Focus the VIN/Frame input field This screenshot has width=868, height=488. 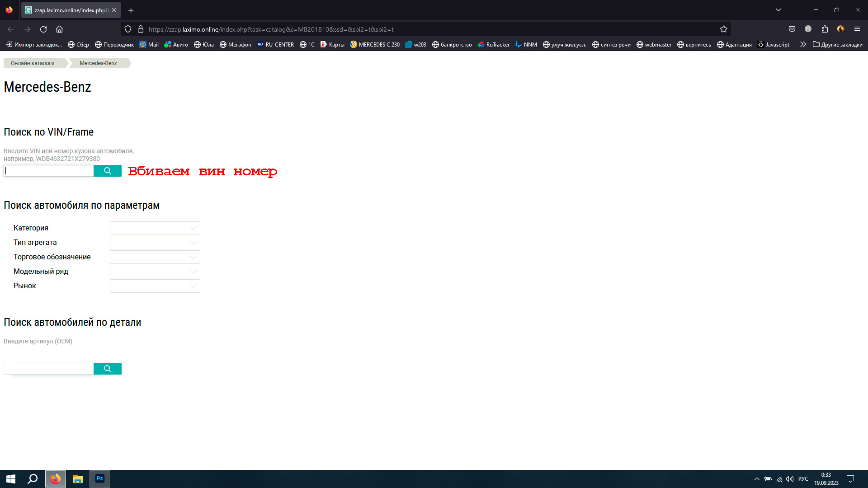(x=49, y=171)
